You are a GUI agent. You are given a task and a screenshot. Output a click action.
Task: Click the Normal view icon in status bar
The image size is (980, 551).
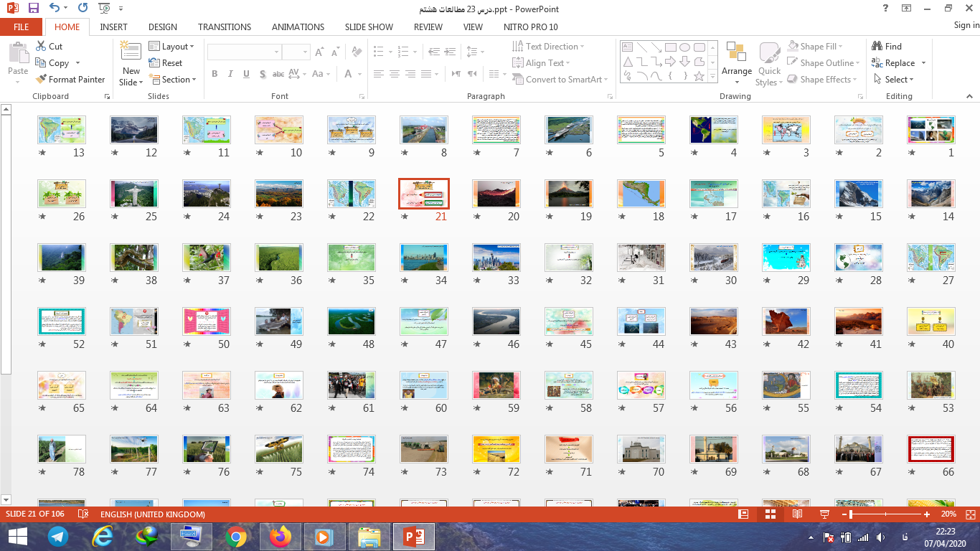(743, 514)
